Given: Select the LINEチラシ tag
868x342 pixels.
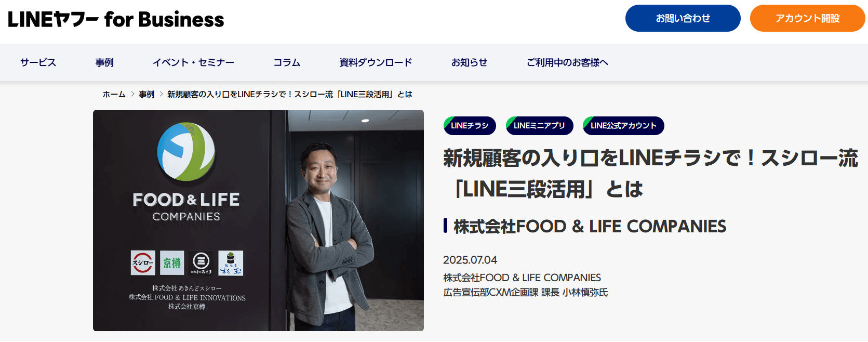Looking at the screenshot, I should (x=470, y=126).
